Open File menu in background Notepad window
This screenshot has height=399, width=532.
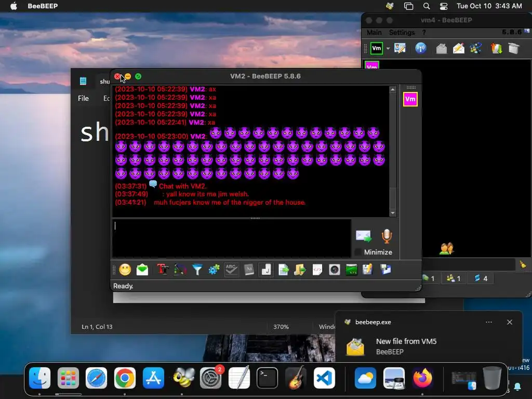pyautogui.click(x=83, y=98)
